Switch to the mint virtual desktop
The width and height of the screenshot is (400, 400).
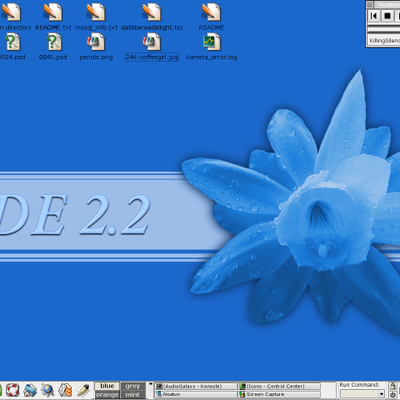(133, 395)
